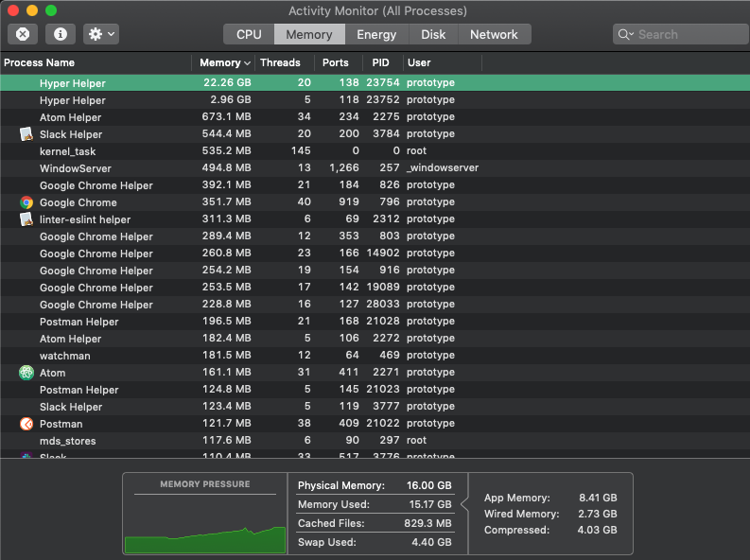Click the Slack Helper 544.4 MB icon
Image resolution: width=750 pixels, height=560 pixels.
tap(26, 134)
